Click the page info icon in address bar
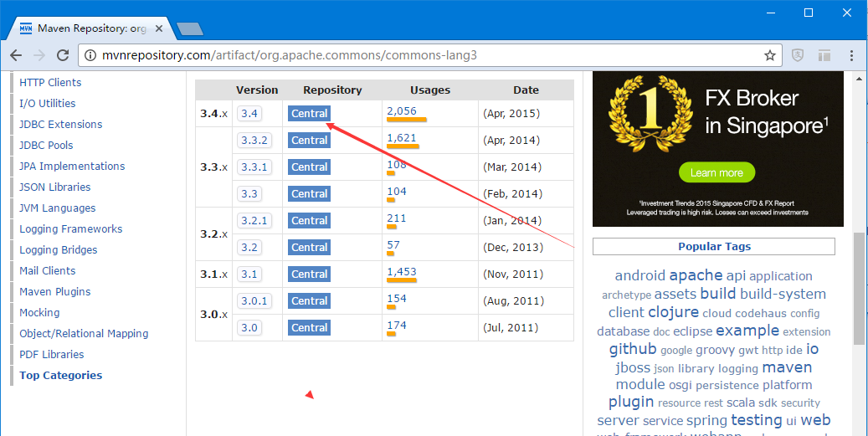The image size is (868, 436). (92, 55)
